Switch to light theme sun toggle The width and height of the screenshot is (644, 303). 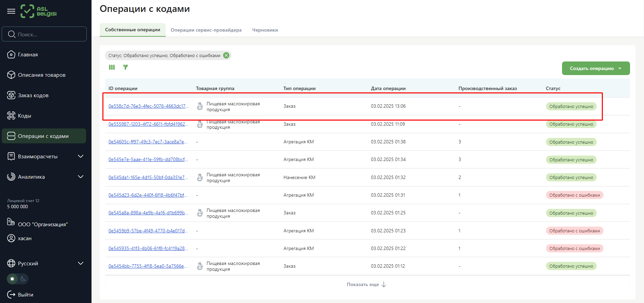[x=13, y=279]
